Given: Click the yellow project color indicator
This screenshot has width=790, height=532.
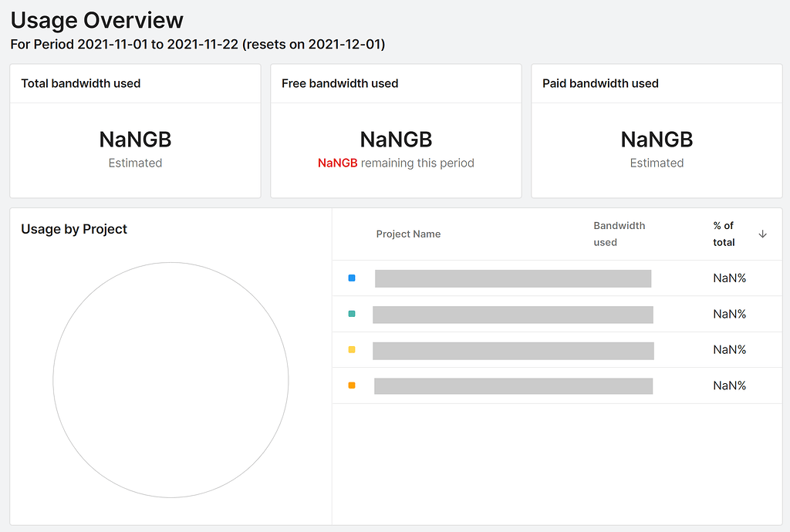Looking at the screenshot, I should click(351, 349).
